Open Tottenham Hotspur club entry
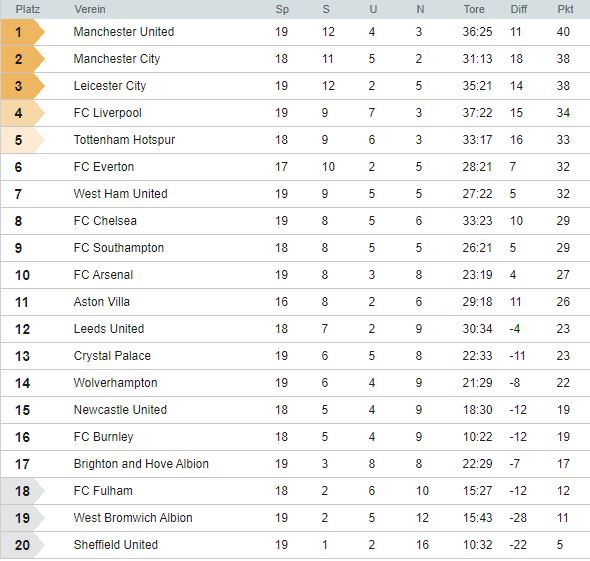This screenshot has height=561, width=590. point(124,140)
